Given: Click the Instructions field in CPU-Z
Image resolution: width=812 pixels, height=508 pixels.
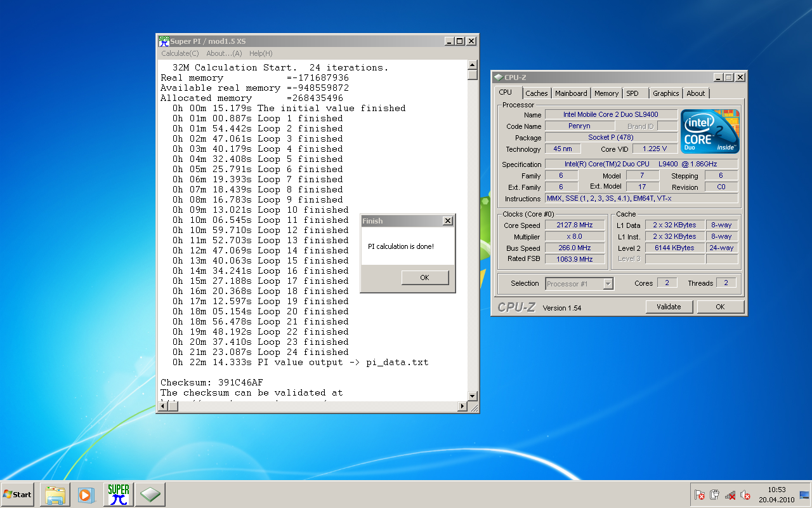Looking at the screenshot, I should [x=641, y=199].
